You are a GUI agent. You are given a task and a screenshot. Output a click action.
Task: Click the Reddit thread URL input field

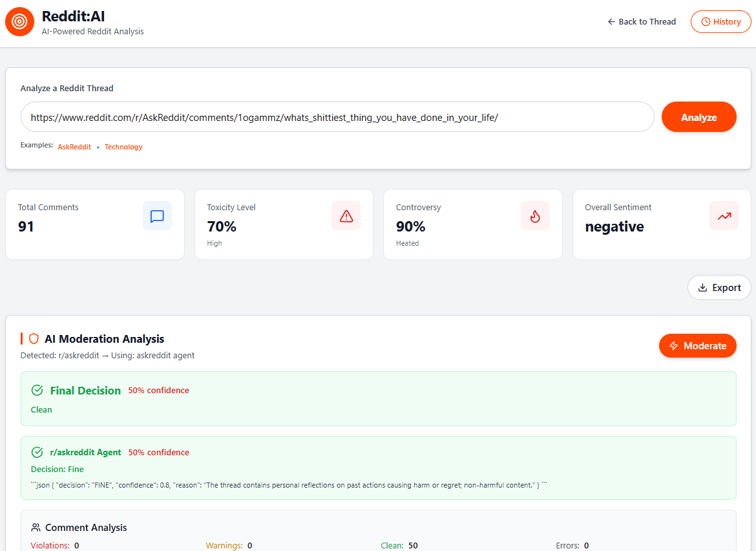point(337,117)
